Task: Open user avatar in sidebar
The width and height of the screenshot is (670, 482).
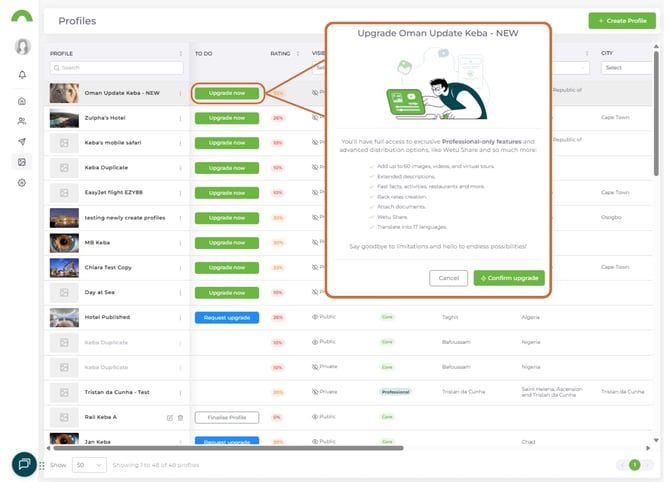Action: 22,47
